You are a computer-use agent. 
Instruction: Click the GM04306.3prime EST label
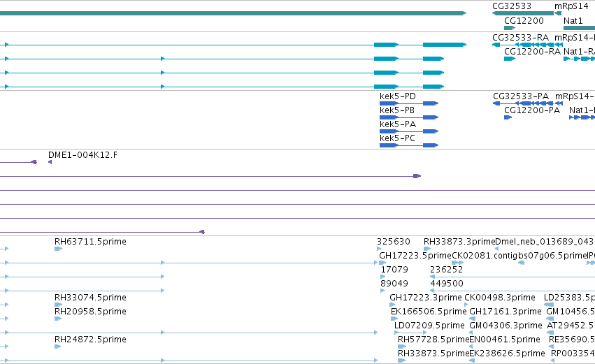506,326
